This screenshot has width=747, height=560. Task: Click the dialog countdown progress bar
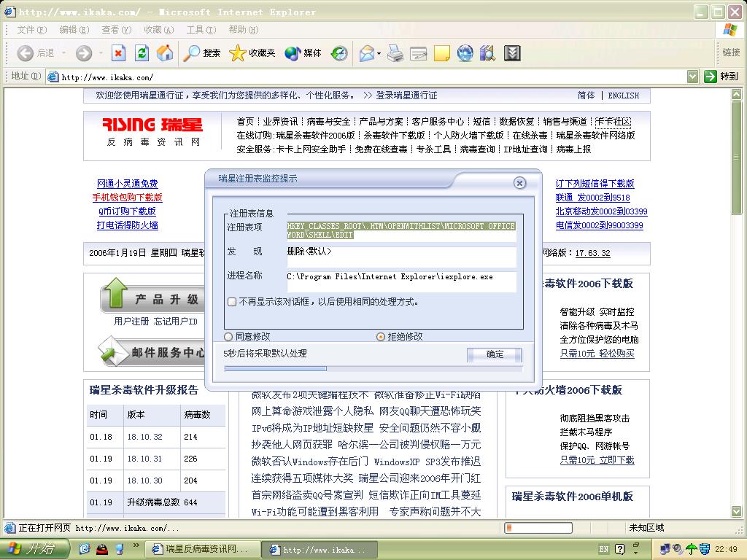373,368
